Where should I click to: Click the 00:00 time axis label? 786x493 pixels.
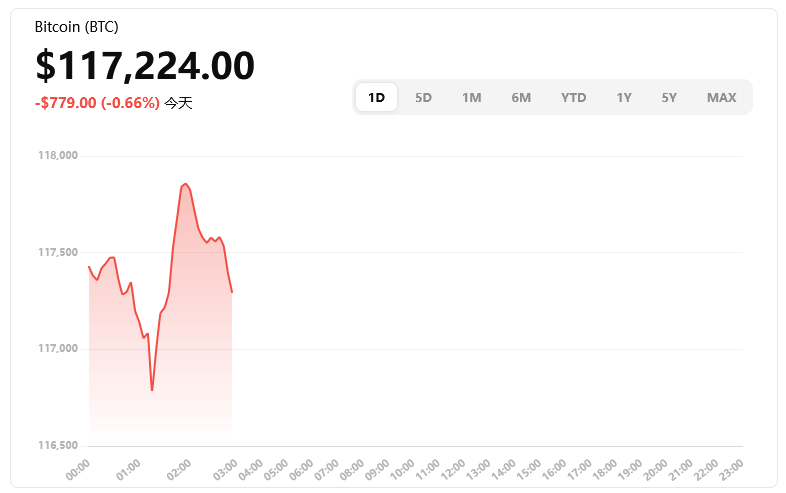pos(79,469)
